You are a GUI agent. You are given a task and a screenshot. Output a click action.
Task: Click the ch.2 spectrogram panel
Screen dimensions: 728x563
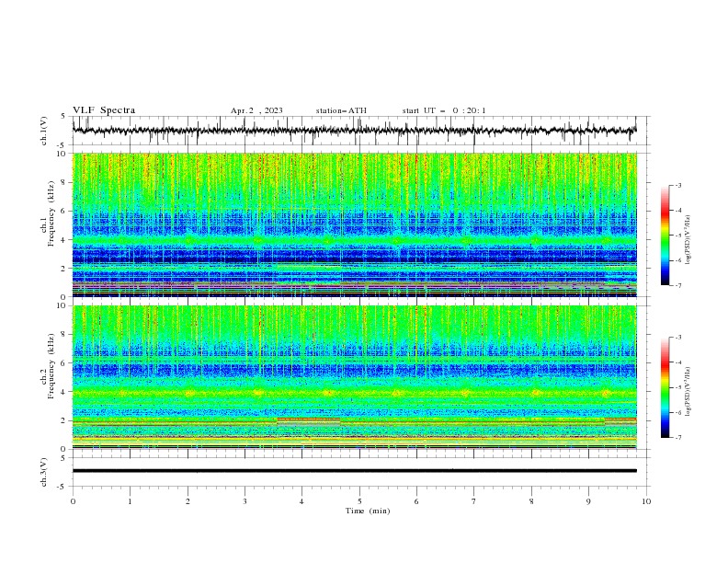[354, 377]
